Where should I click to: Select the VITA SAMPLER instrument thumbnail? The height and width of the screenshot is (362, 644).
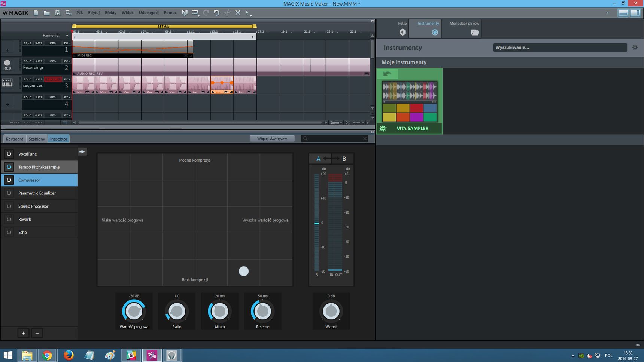pyautogui.click(x=410, y=101)
